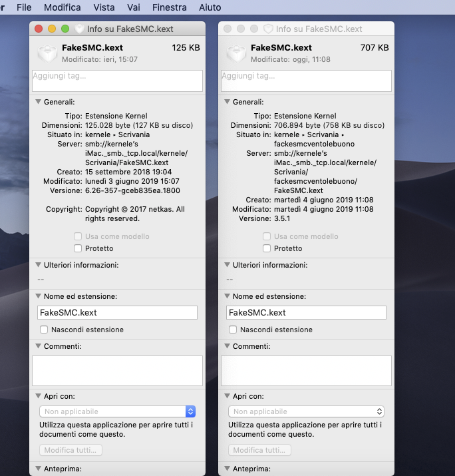Click 'fackesmcventolebuono' after 'Situato in' in right window
455x476 pixels.
314,144
